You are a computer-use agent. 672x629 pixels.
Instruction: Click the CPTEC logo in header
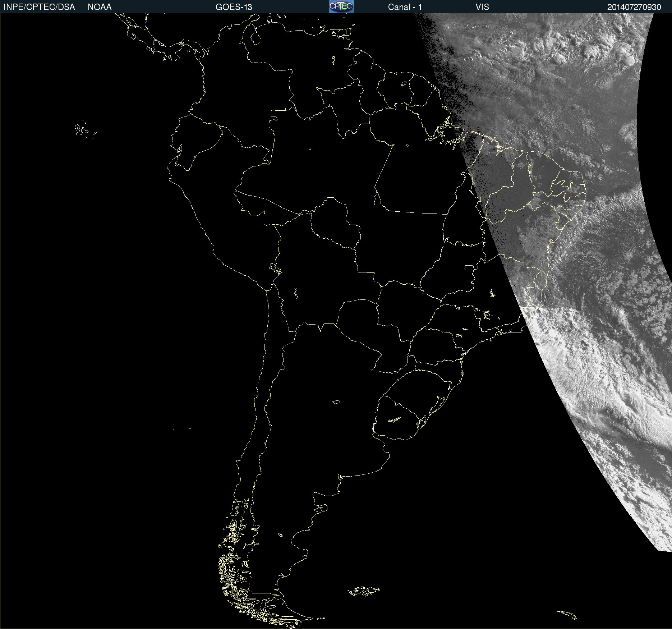point(341,6)
